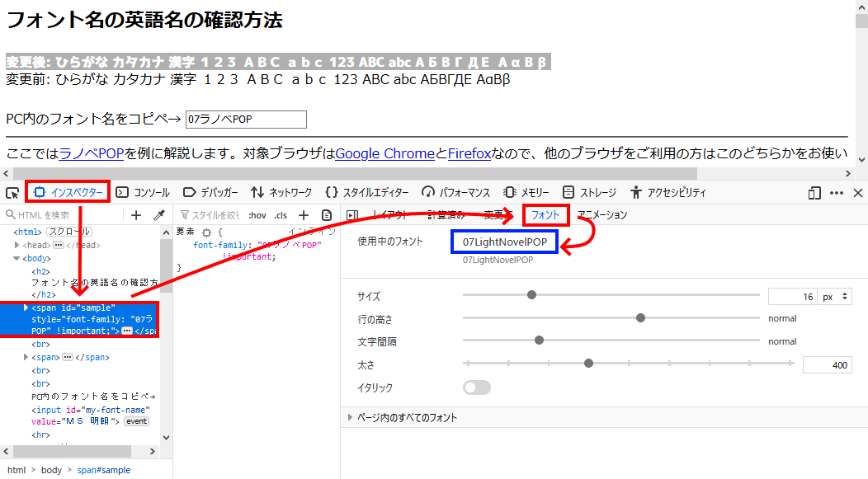Toggle the .cls class panel
This screenshot has width=868, height=479.
point(281,215)
